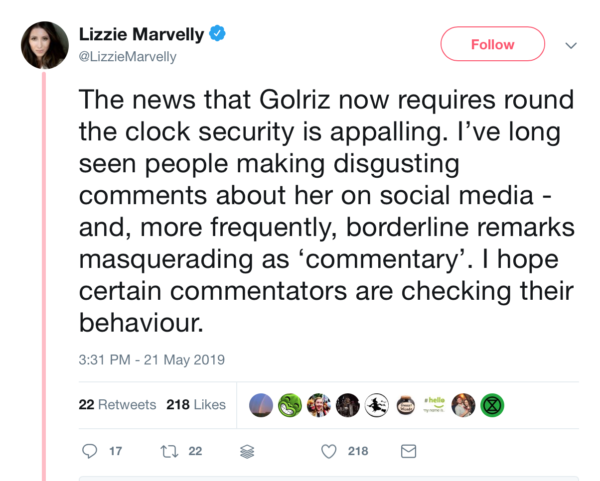This screenshot has height=481, width=600.
Task: Open the tweet options chevron menu
Action: point(571,45)
